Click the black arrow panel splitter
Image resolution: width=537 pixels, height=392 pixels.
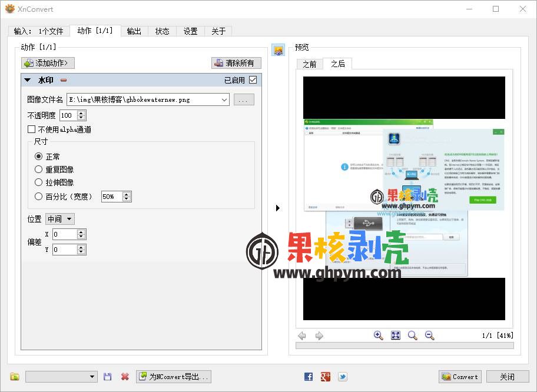(278, 208)
